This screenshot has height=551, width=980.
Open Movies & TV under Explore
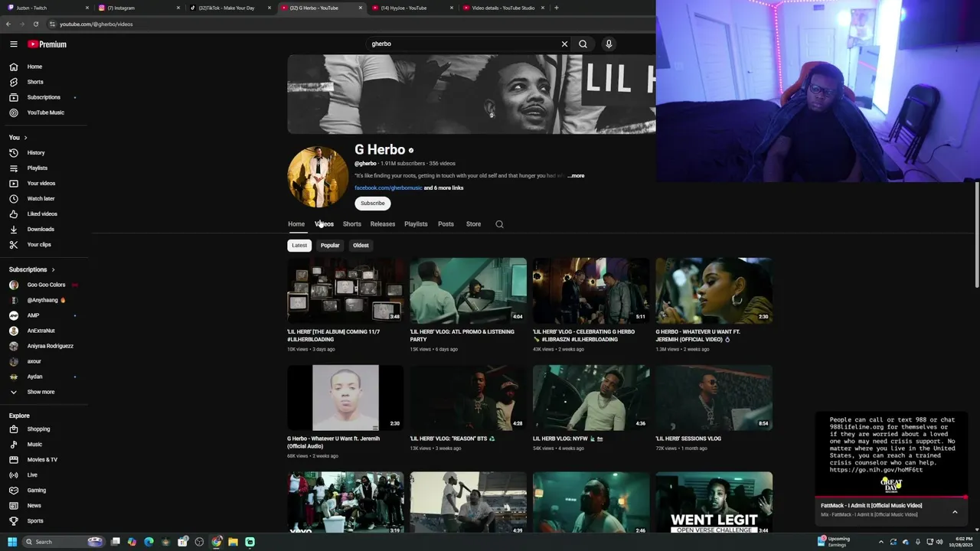[x=44, y=459]
